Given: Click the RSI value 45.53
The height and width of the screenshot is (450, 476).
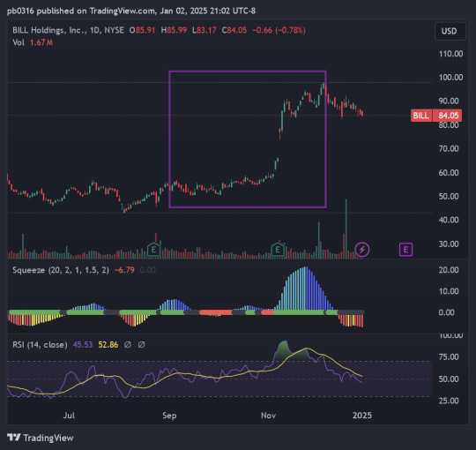Looking at the screenshot, I should pyautogui.click(x=83, y=345).
